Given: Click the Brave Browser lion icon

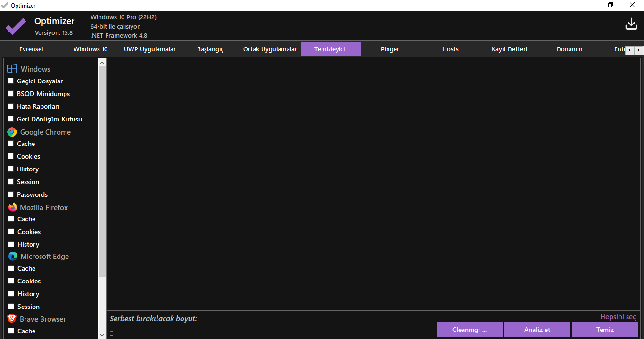Looking at the screenshot, I should click(x=12, y=319).
